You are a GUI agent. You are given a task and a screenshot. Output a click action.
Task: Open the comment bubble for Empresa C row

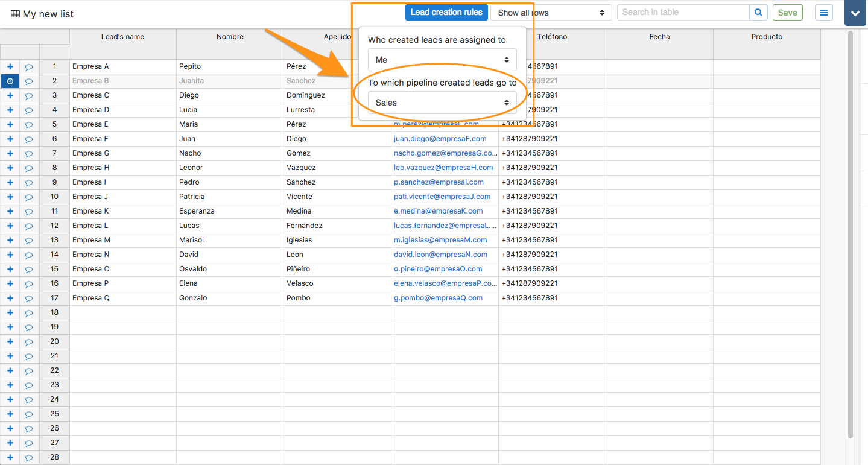(29, 95)
